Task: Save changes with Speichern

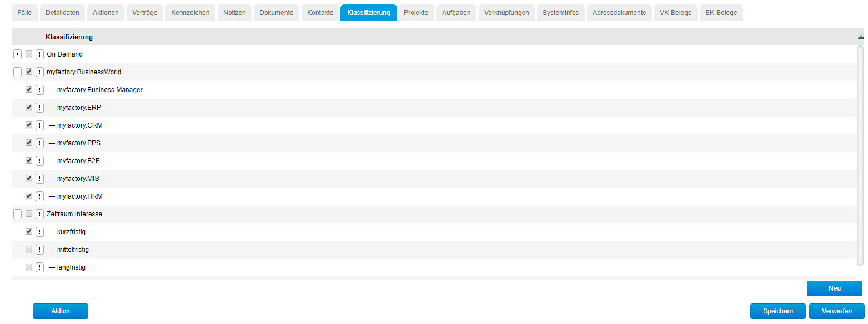Action: [778, 311]
